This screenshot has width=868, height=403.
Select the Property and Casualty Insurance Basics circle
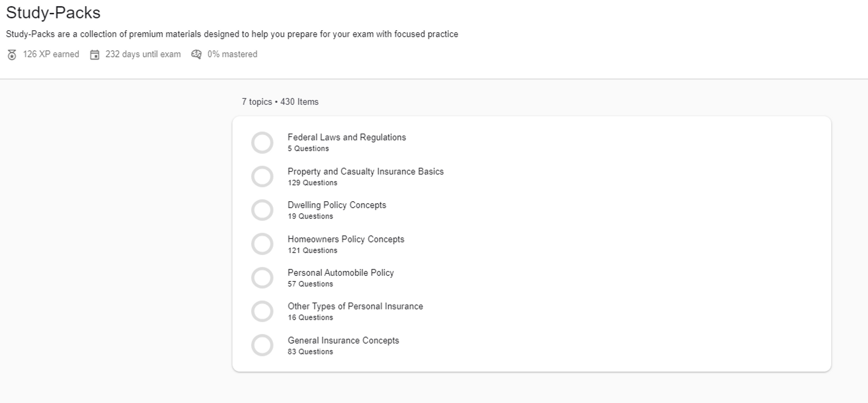[262, 176]
